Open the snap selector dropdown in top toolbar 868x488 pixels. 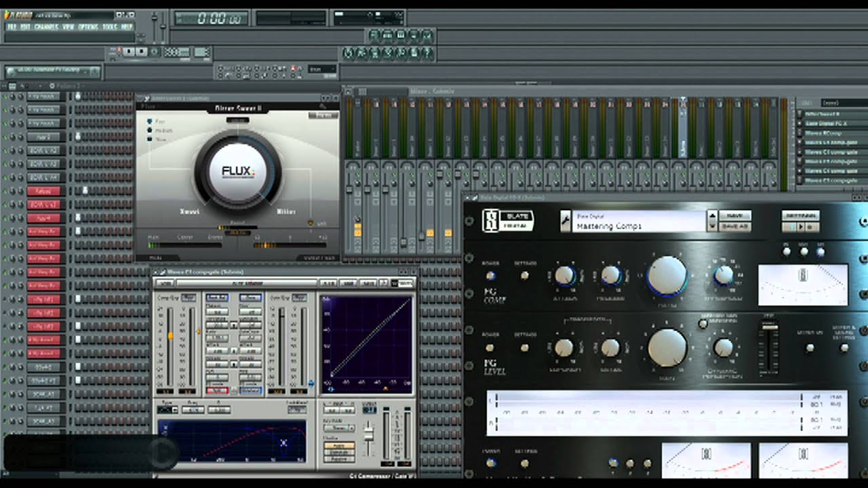(x=322, y=69)
